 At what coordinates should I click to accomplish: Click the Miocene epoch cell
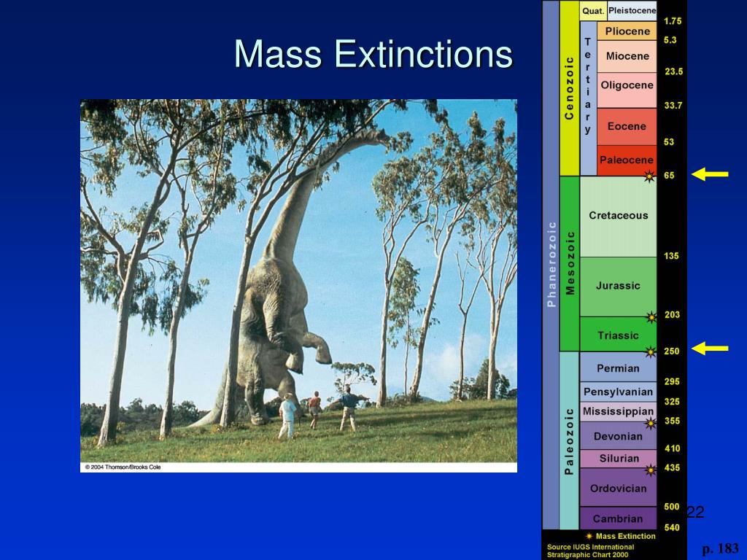627,56
